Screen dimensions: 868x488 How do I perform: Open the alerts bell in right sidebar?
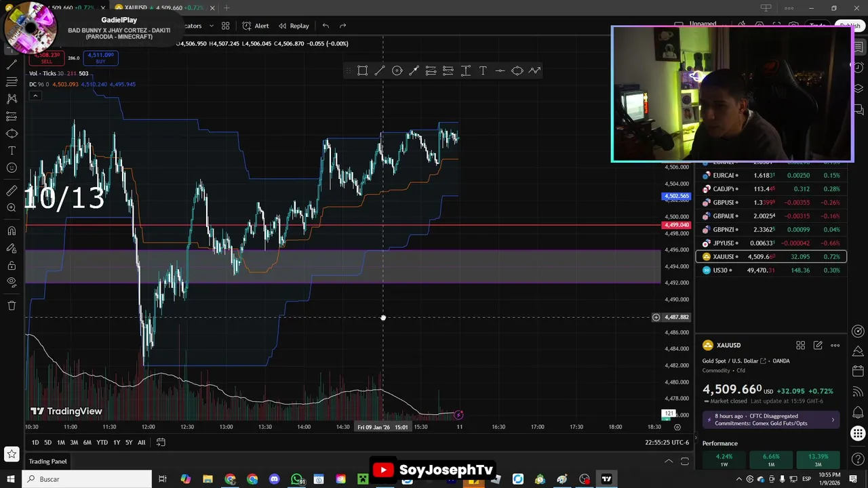(858, 411)
